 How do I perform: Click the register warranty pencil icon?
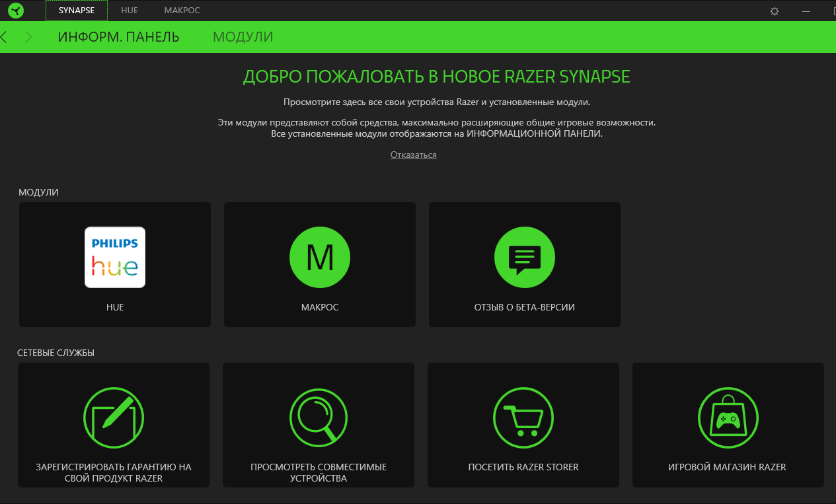114,417
